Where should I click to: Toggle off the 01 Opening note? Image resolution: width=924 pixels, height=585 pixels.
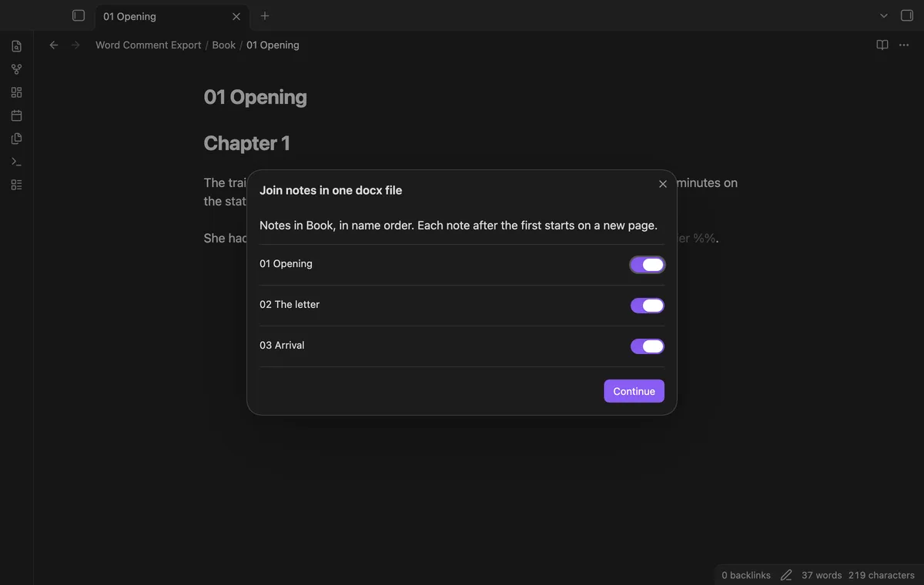click(648, 265)
